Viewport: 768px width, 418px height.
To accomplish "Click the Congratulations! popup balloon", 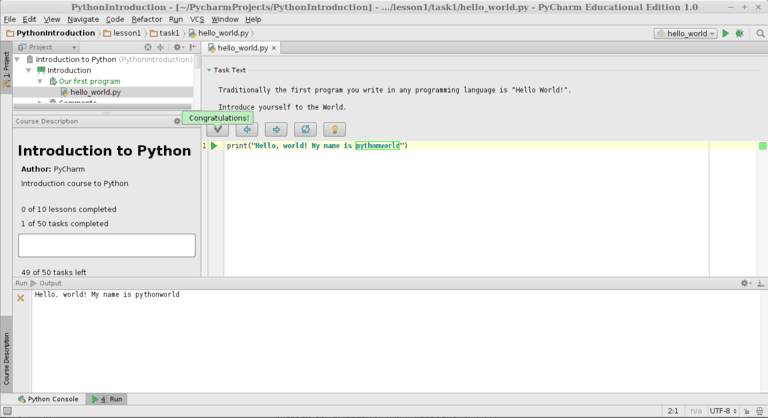I will click(218, 118).
